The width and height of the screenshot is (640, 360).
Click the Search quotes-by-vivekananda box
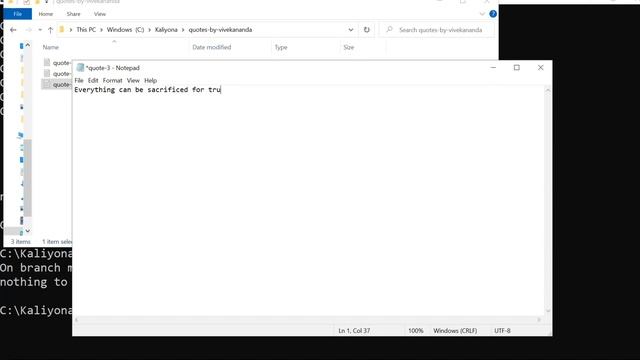click(437, 30)
